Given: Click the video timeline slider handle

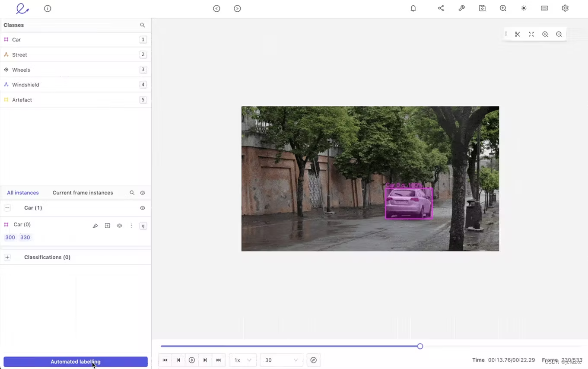Looking at the screenshot, I should tap(420, 346).
